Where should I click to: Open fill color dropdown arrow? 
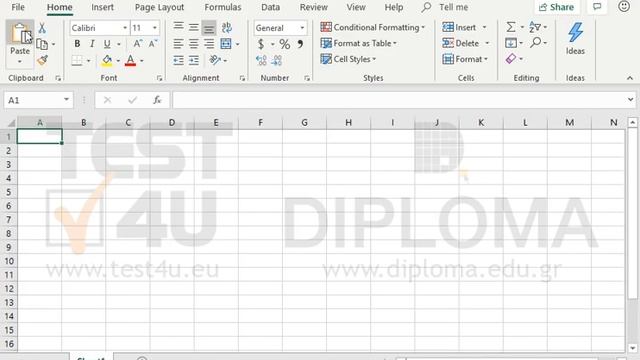(x=118, y=61)
